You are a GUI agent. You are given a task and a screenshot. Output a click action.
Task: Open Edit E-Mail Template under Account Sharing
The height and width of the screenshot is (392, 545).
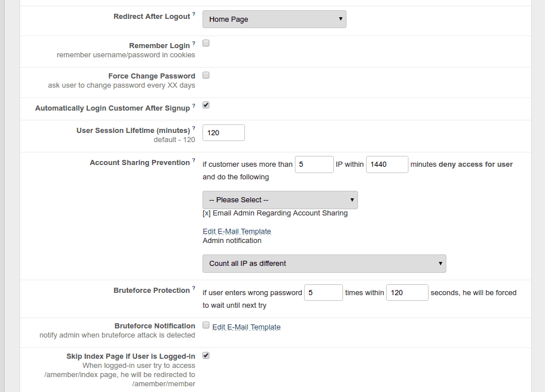click(237, 232)
